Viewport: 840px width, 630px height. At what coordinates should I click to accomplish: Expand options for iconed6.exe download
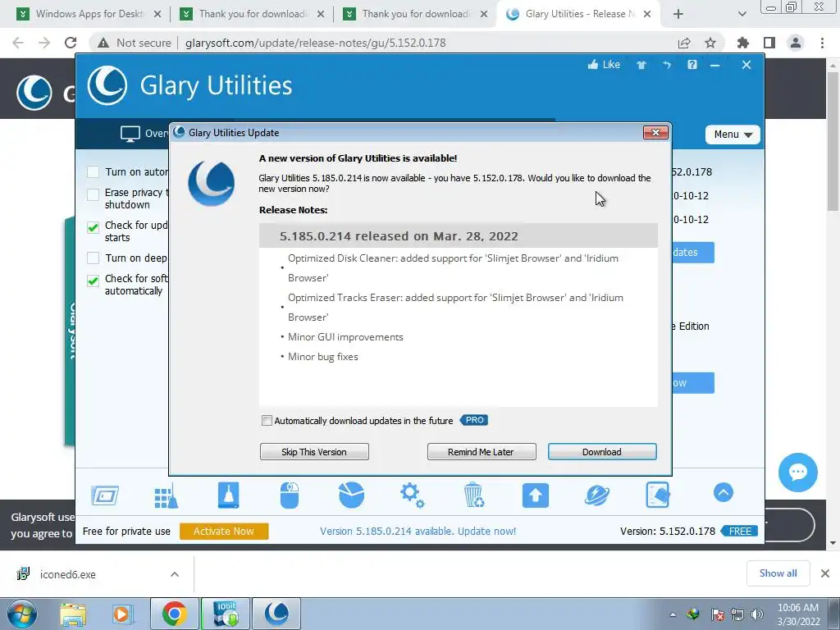pos(175,574)
